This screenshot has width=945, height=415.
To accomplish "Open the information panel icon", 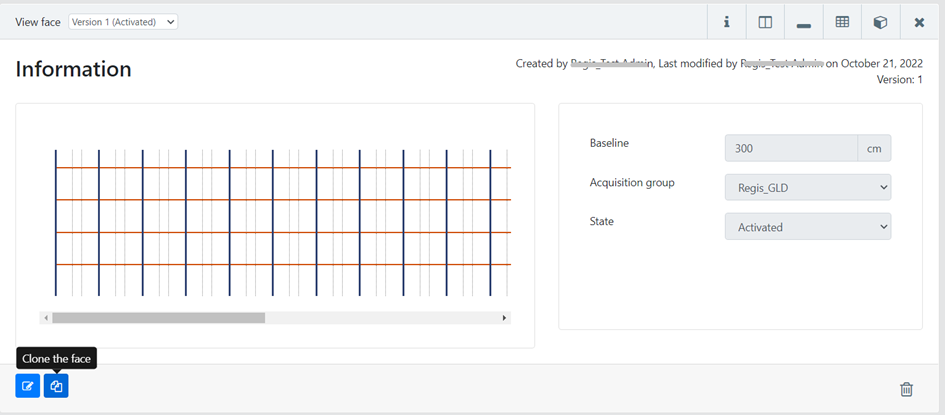I will pos(727,22).
